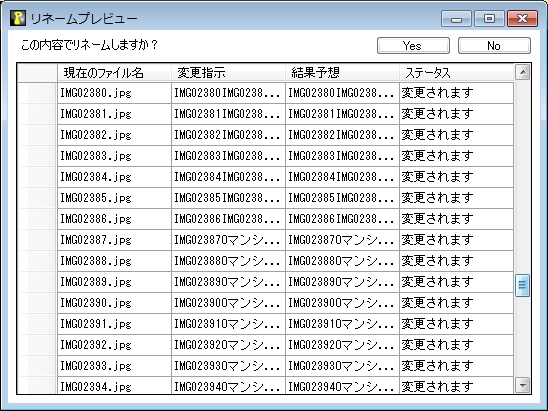Click the row header of IMG02392.jpg
Viewport: 548px width, 411px height.
pos(37,345)
